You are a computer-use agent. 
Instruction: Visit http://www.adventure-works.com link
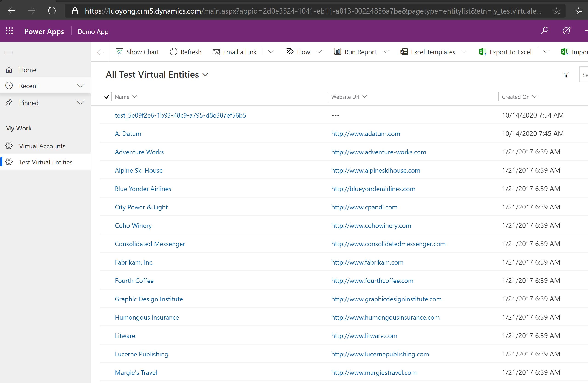(378, 152)
